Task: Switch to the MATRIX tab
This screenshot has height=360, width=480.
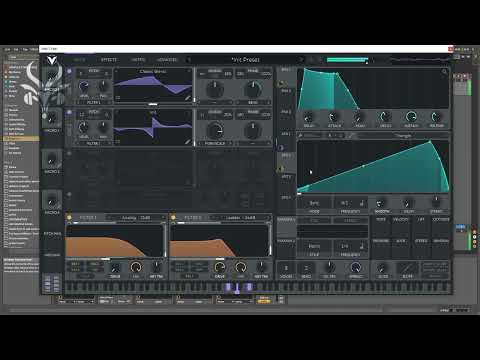Action: (138, 60)
